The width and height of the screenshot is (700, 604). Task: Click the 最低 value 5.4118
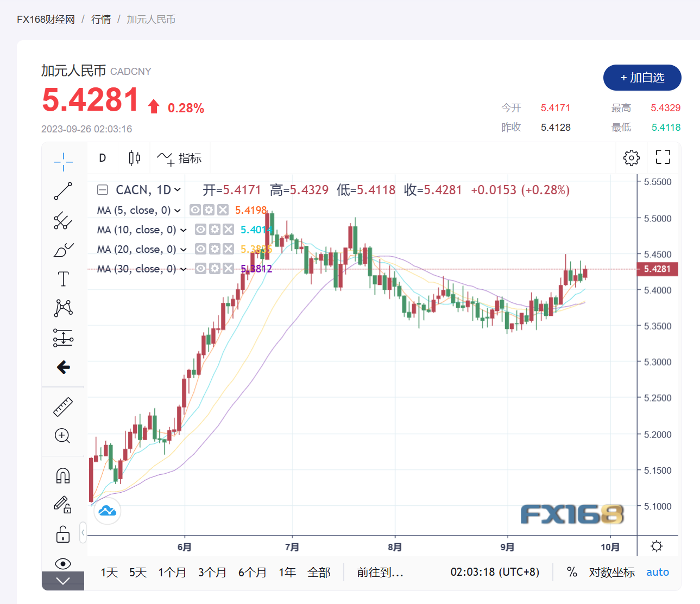(666, 128)
